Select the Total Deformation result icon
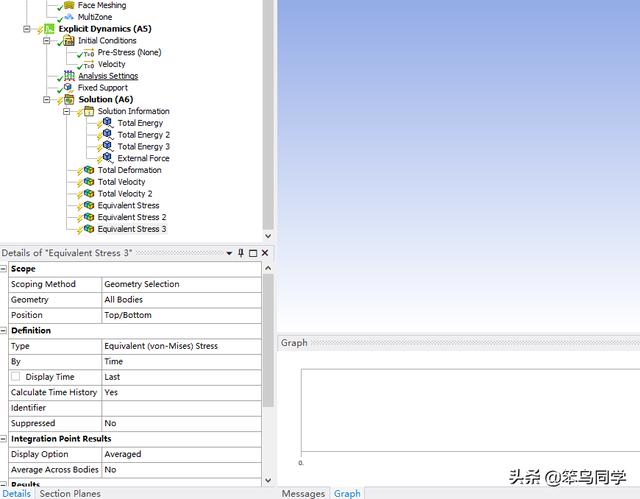640x499 pixels. pos(88,170)
